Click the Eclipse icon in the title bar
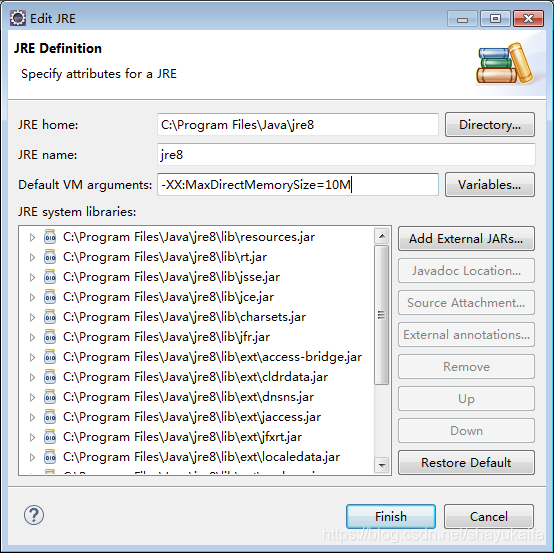Screen dimensions: 554x553 (18, 18)
